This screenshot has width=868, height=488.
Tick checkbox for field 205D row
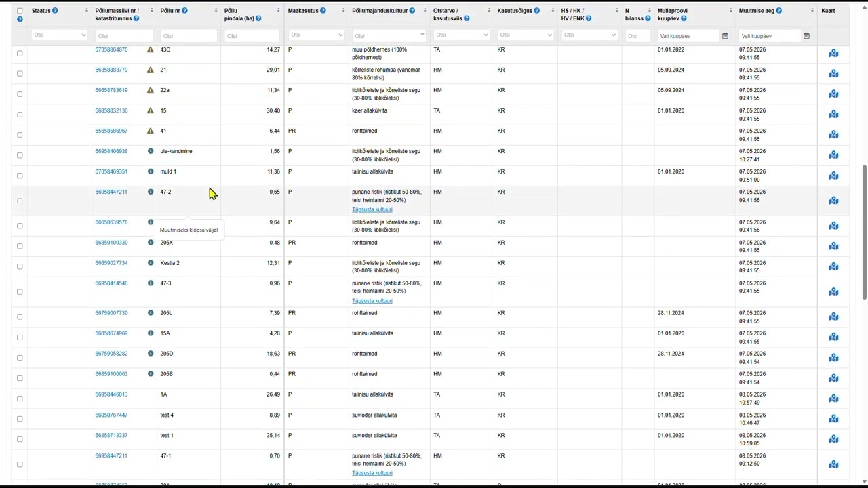tap(20, 358)
